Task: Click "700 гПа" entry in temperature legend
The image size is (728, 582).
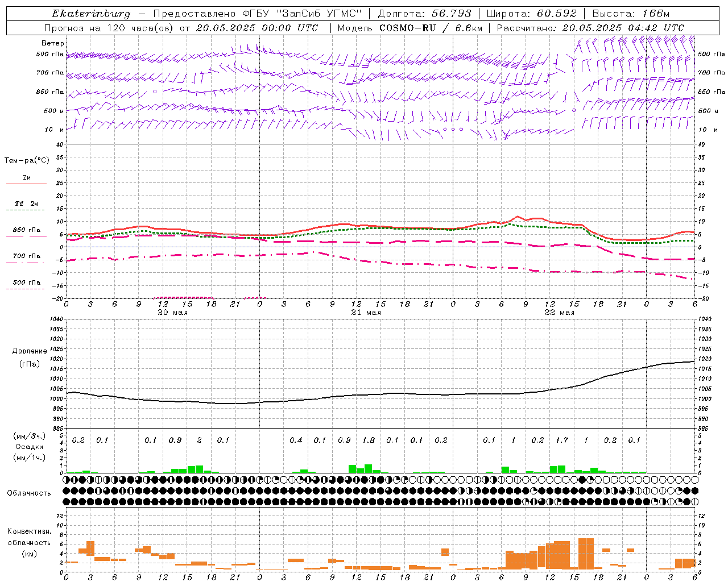Action: (x=27, y=256)
